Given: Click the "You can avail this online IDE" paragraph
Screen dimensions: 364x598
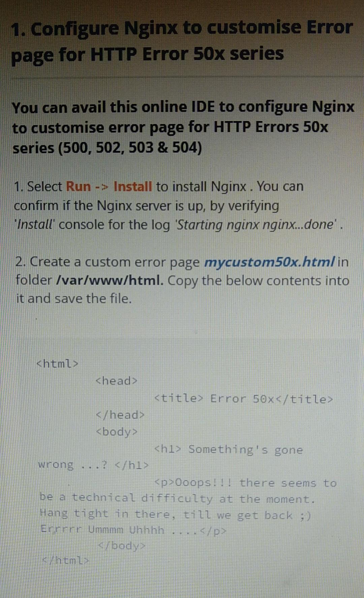Looking at the screenshot, I should point(183,127).
